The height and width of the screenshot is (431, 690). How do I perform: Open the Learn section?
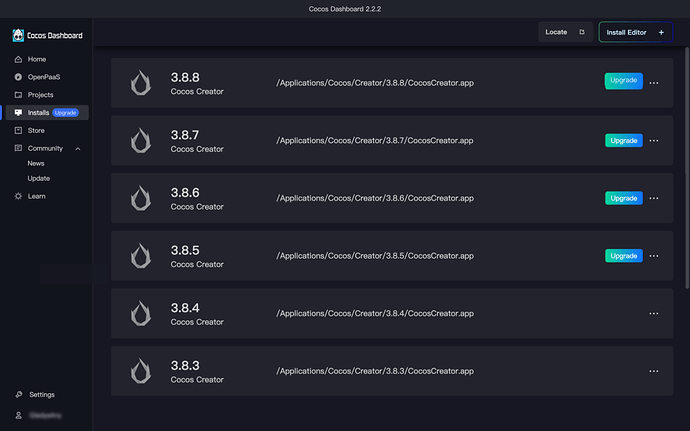coord(47,196)
